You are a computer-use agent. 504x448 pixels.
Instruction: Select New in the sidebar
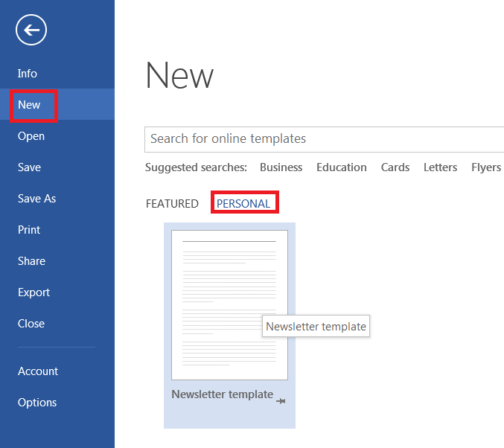coord(30,105)
